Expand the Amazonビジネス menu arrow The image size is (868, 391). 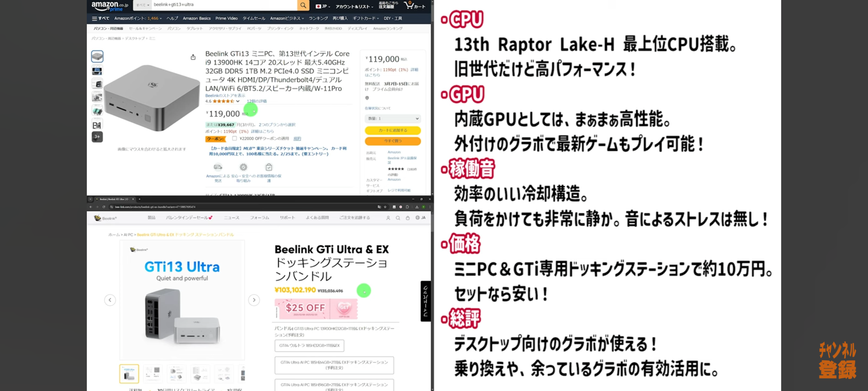coord(303,19)
